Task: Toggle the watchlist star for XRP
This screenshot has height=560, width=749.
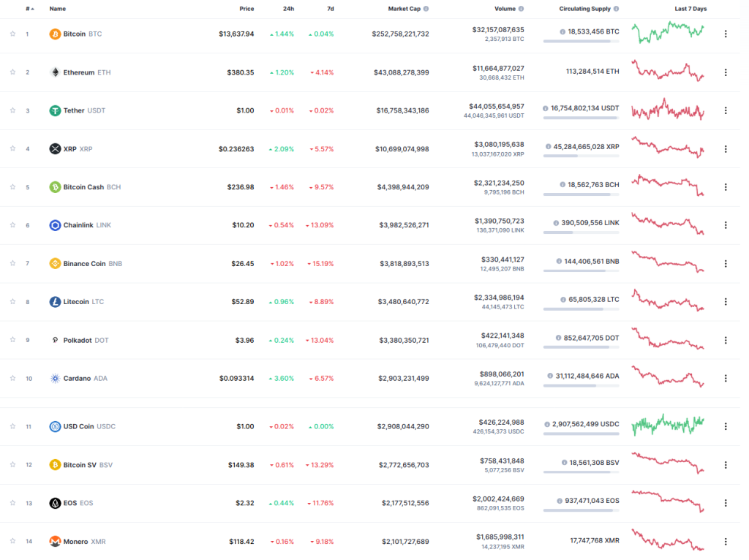Action: click(12, 148)
